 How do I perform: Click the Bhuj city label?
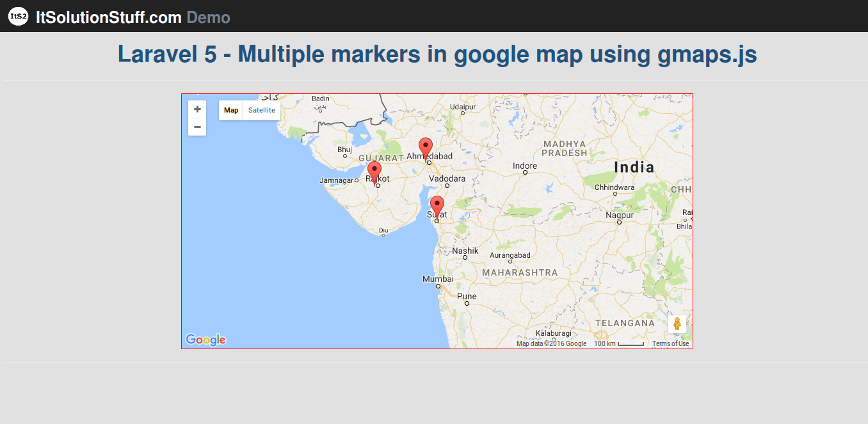coord(344,150)
